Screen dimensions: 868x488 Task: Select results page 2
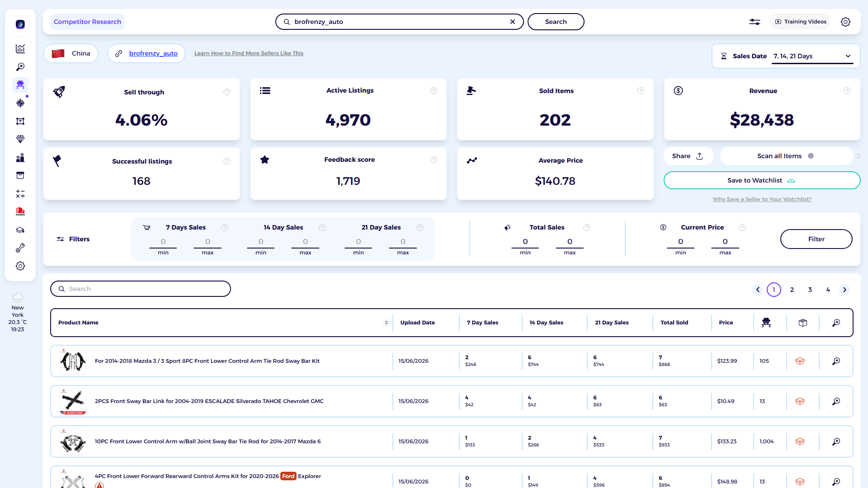click(792, 290)
